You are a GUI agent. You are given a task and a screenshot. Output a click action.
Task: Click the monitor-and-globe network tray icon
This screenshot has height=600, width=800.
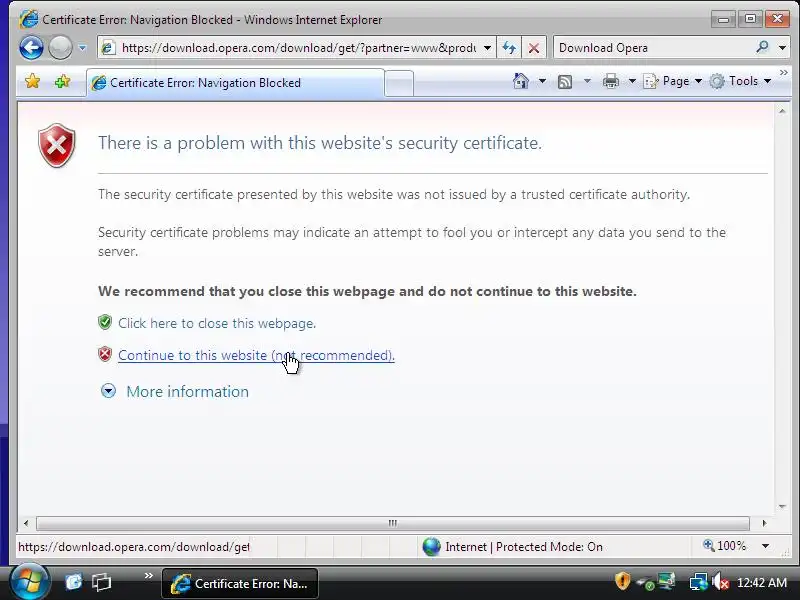(x=698, y=582)
